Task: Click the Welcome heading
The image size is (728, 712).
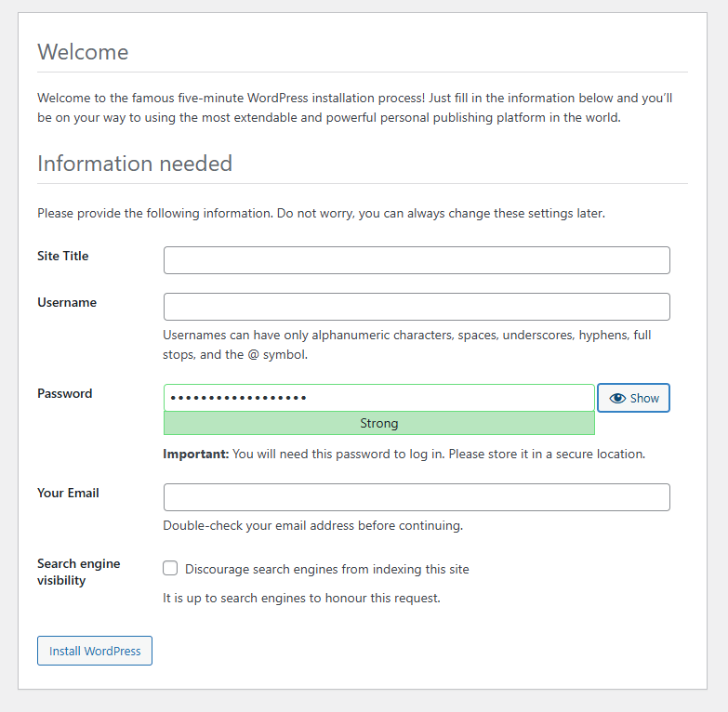Action: (x=83, y=52)
